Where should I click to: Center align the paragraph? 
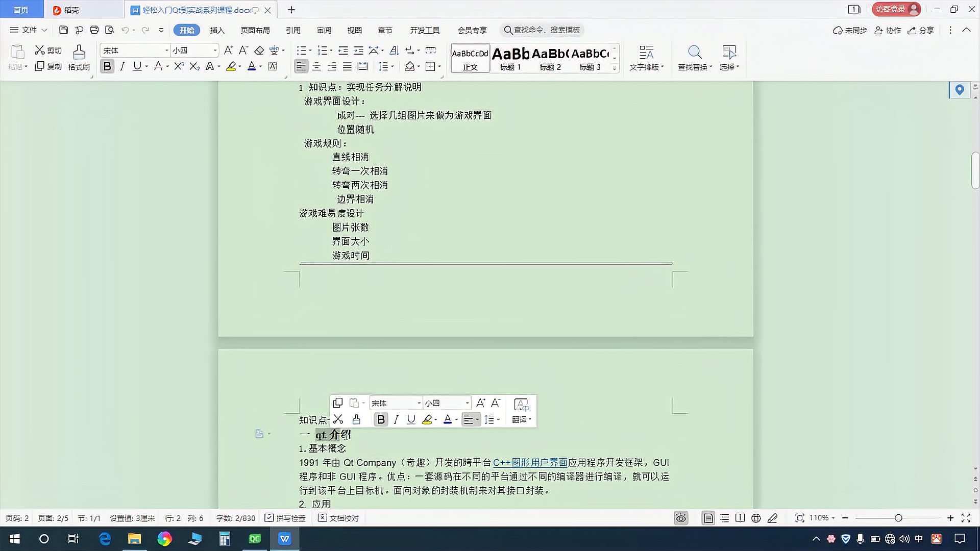(316, 66)
